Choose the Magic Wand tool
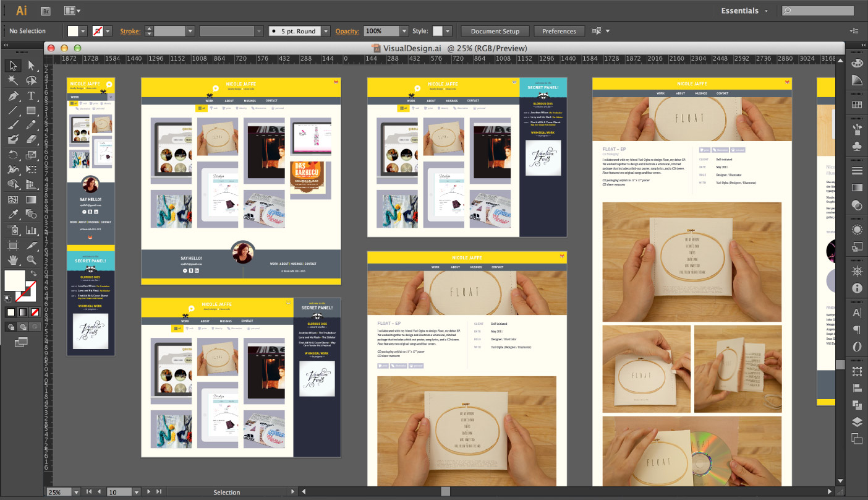 [x=13, y=80]
